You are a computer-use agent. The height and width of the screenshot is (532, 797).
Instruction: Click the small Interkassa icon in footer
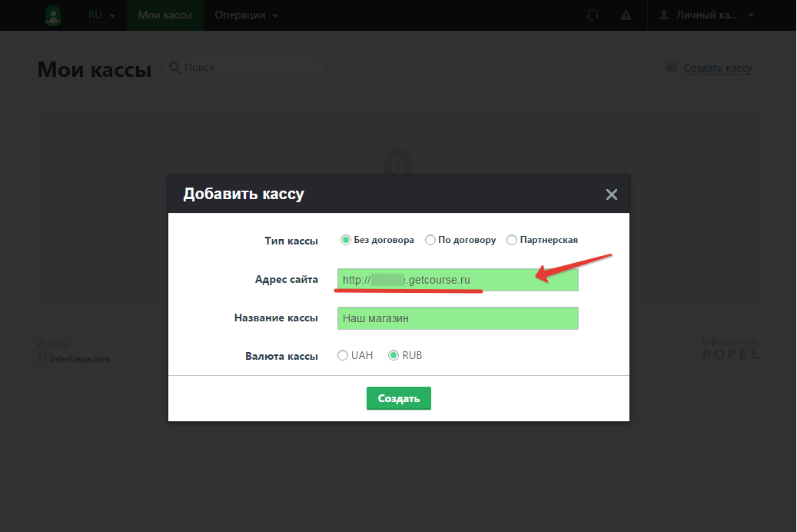(x=42, y=358)
